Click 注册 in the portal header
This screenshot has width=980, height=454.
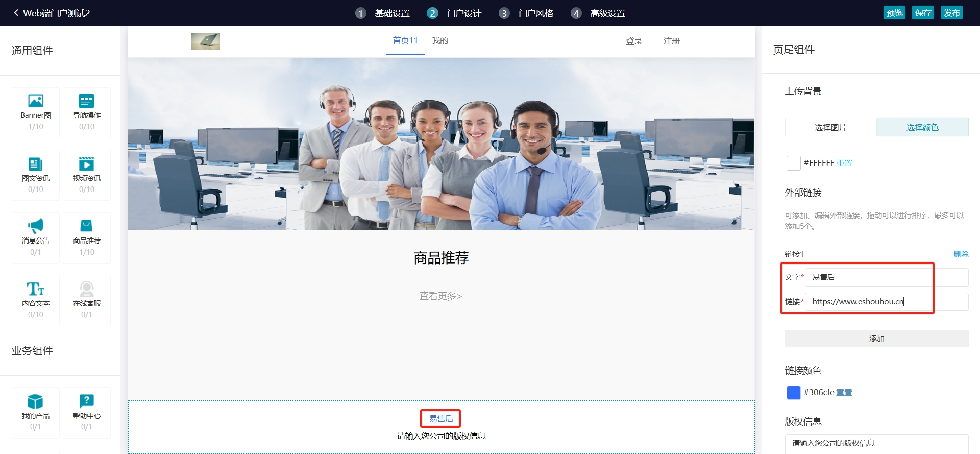pyautogui.click(x=672, y=41)
